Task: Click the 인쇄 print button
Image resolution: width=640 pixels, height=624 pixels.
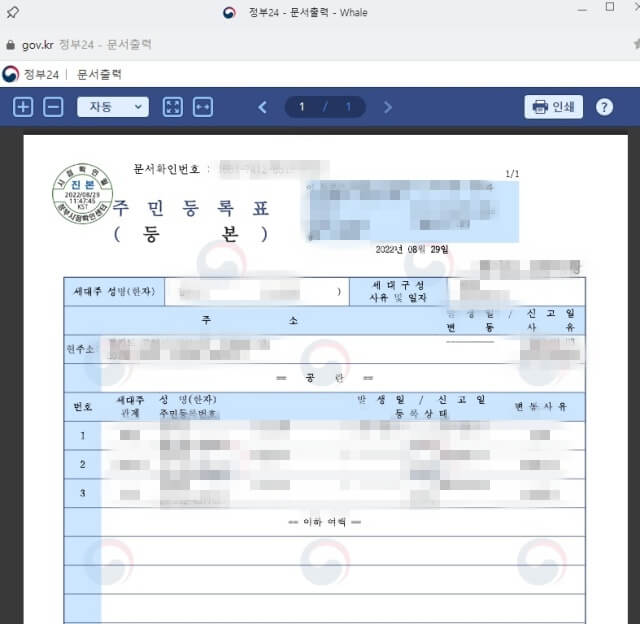Action: (x=553, y=107)
